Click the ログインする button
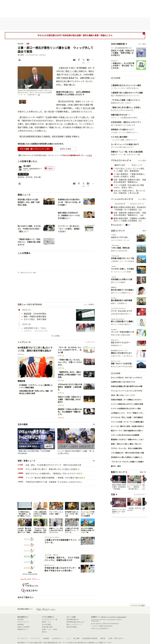The height and width of the screenshot is (644, 150). pos(66,149)
